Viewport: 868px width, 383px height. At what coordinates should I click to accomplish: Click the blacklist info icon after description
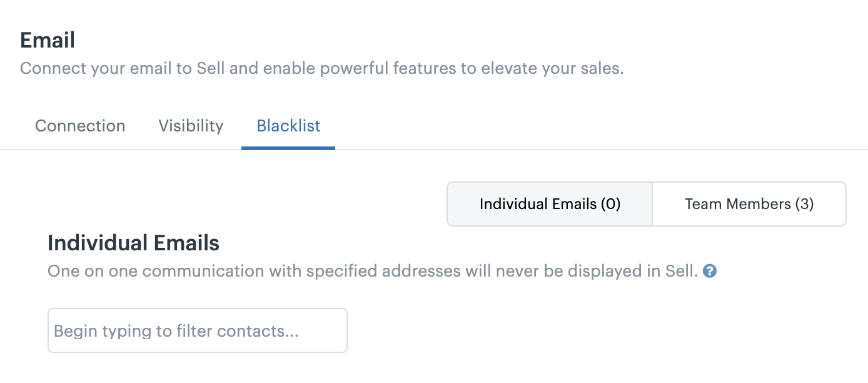(710, 272)
